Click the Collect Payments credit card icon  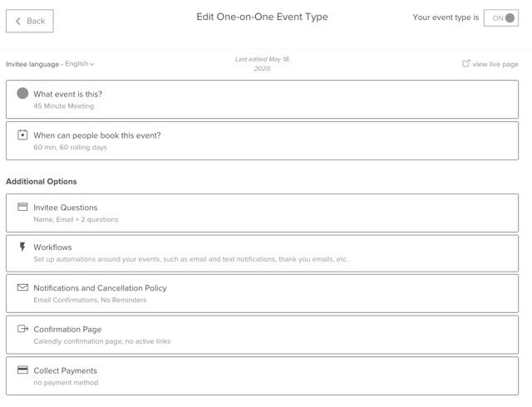click(22, 370)
